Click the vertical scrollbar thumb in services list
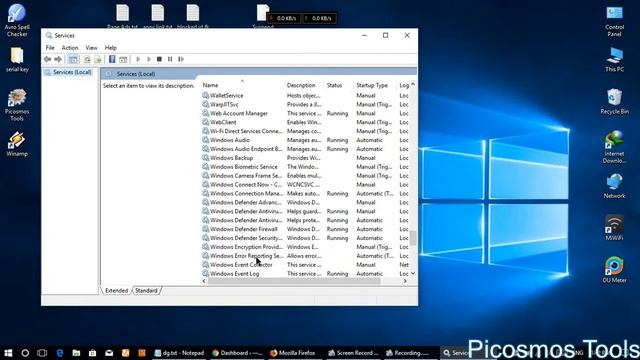Image resolution: width=640 pixels, height=360 pixels. (413, 238)
